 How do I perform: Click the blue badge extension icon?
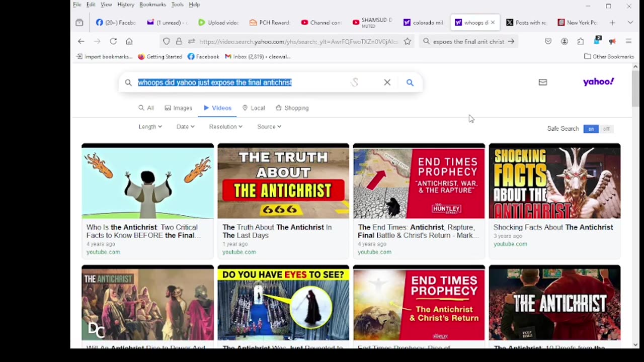[597, 41]
